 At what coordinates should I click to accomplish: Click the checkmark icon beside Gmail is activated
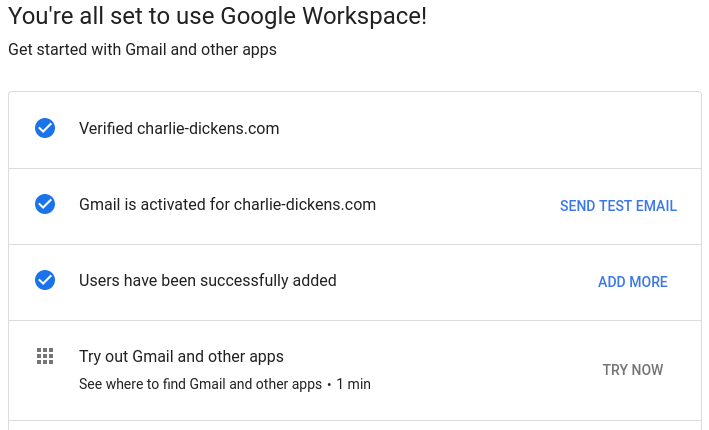[x=45, y=204]
